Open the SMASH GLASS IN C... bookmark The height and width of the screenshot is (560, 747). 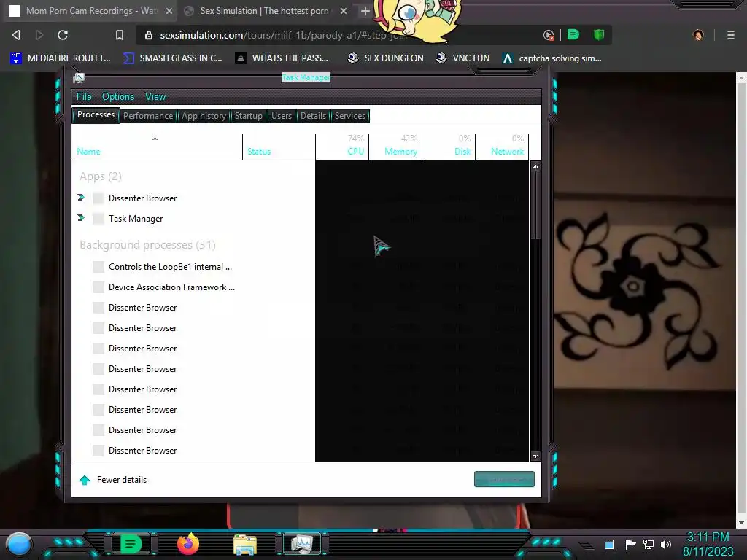click(172, 58)
